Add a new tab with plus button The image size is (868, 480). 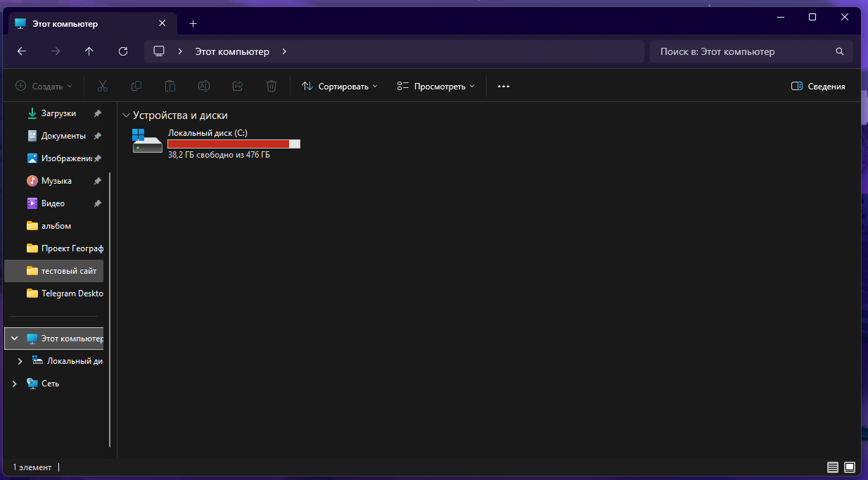click(x=193, y=23)
